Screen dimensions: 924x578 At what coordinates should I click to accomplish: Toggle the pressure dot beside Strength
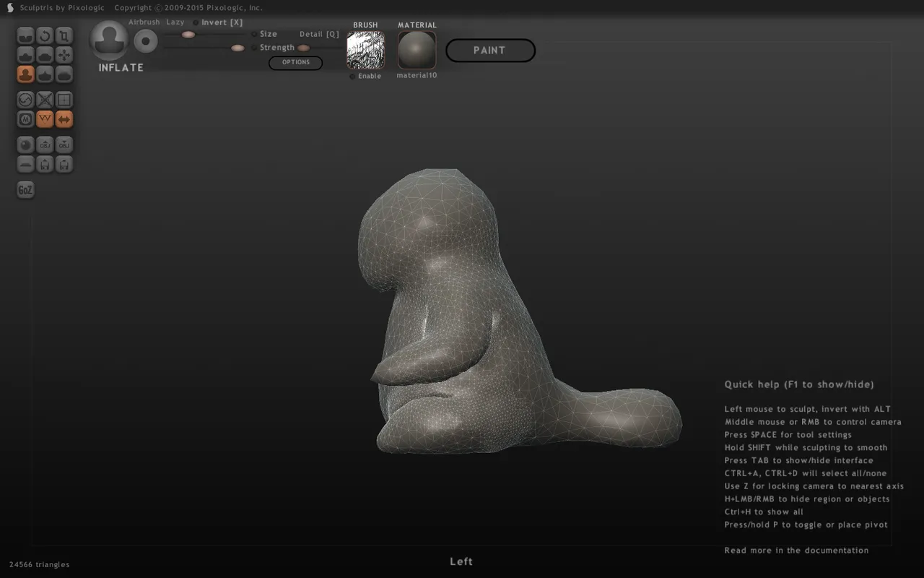click(x=253, y=48)
